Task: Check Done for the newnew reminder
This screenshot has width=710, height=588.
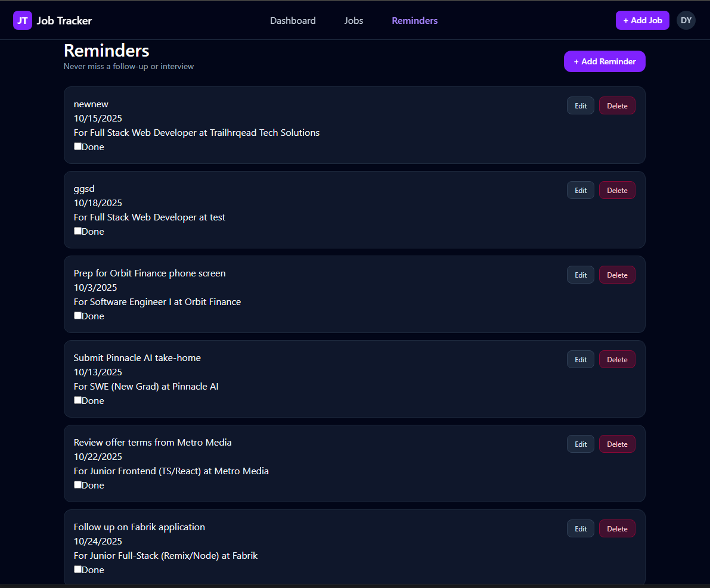Action: [x=77, y=146]
